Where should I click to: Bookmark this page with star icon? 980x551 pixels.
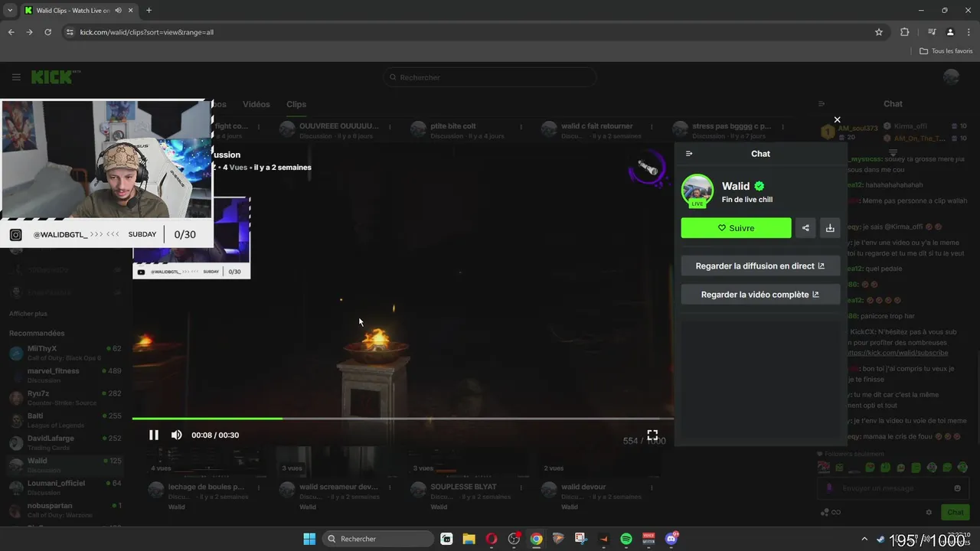879,32
